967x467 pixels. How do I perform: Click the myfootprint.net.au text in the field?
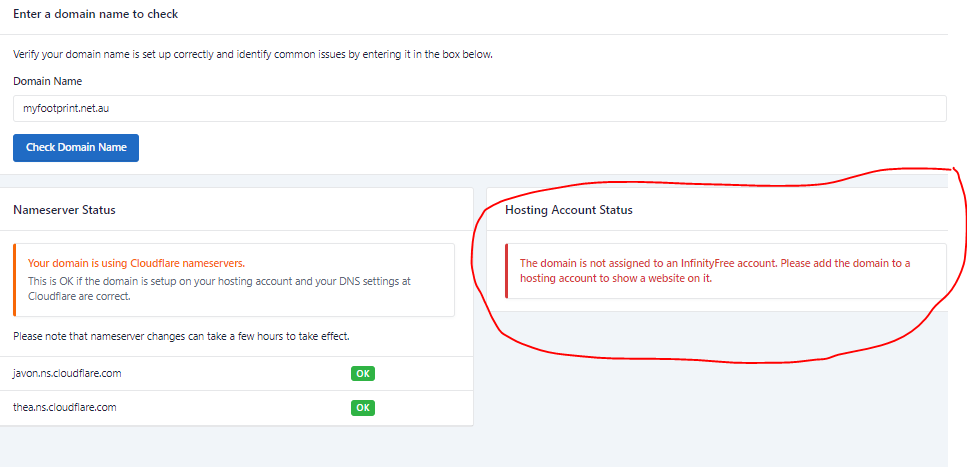[73, 108]
